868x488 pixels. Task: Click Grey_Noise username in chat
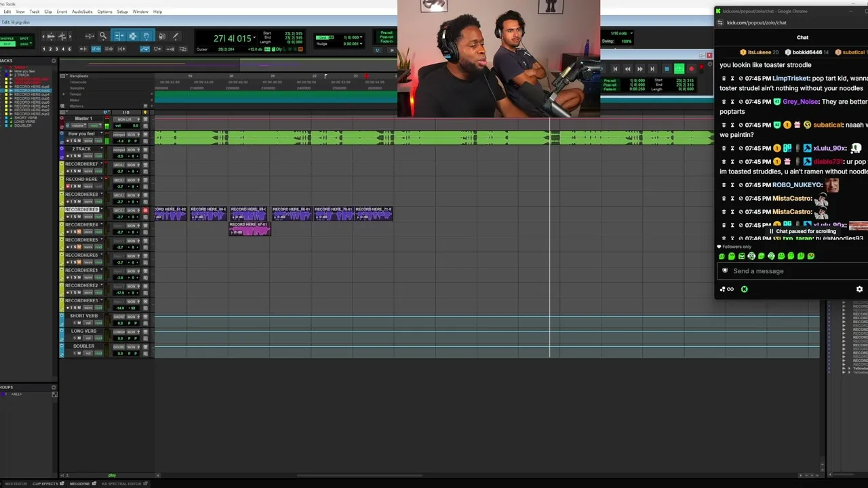coord(800,102)
